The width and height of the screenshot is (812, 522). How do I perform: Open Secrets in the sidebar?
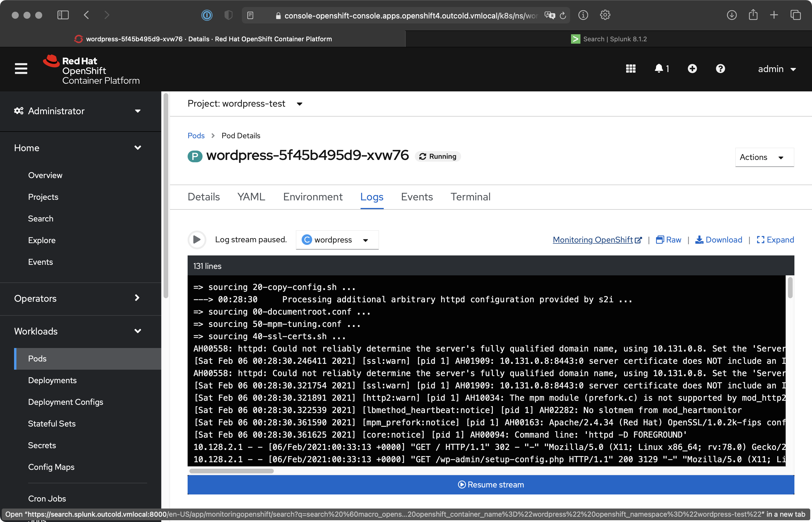[x=42, y=445]
